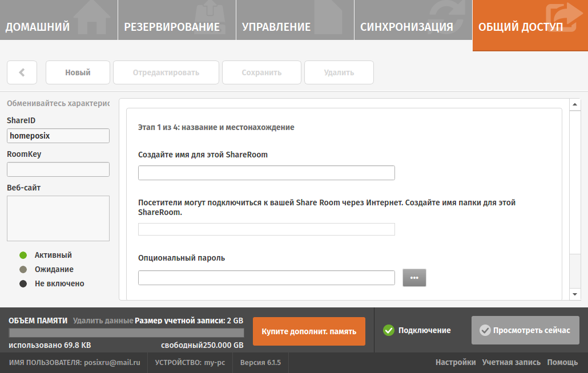Viewport: 588px width, 373px height.
Task: Go to the Синхронизация tab
Action: click(x=413, y=20)
